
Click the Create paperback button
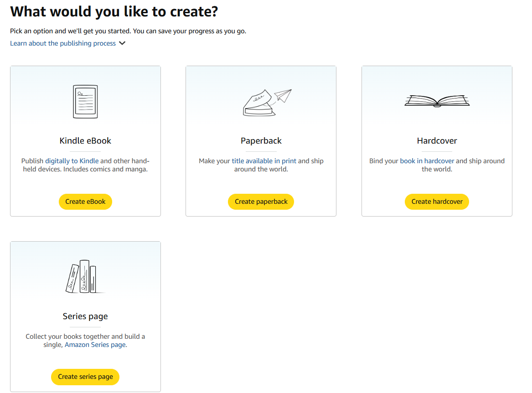[261, 202]
